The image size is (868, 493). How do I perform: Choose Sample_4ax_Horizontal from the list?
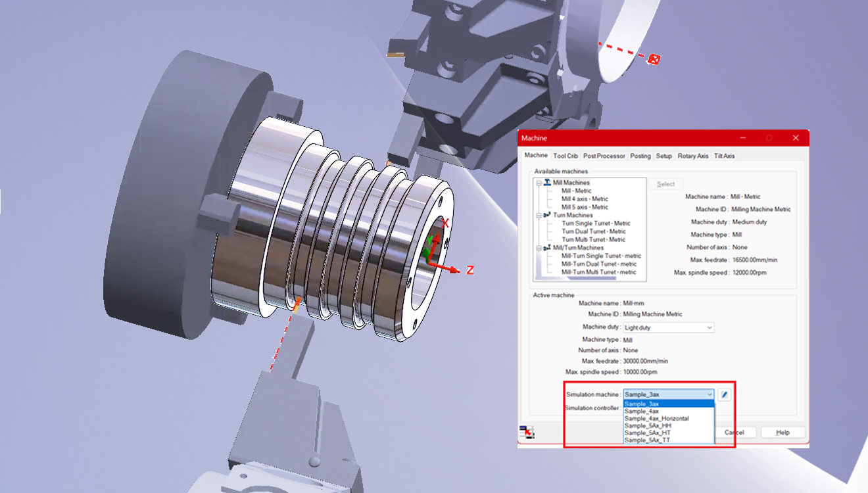tap(668, 418)
